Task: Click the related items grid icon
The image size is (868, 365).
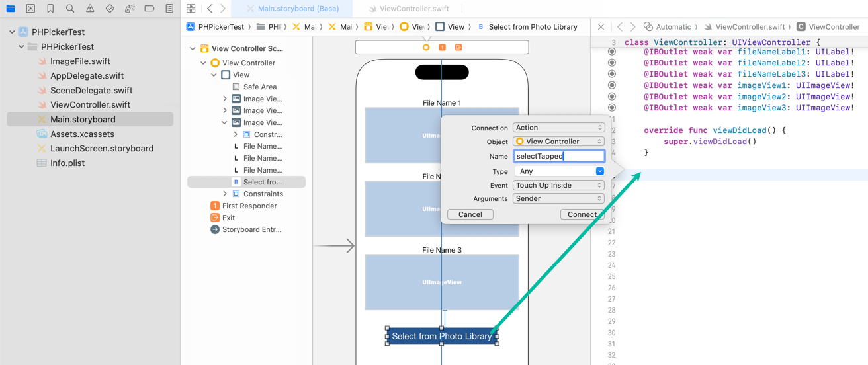Action: pyautogui.click(x=191, y=9)
